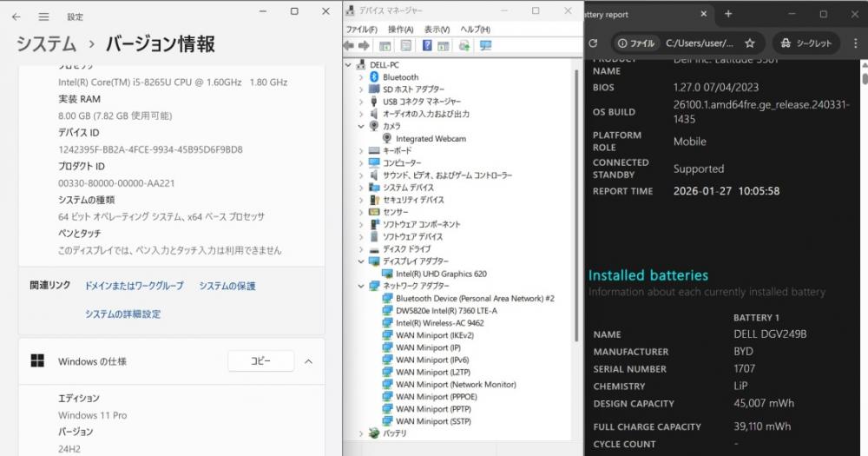Click the full charge capacity 39,110 mWh value
Viewport: 868px width, 456px height.
coord(762,426)
